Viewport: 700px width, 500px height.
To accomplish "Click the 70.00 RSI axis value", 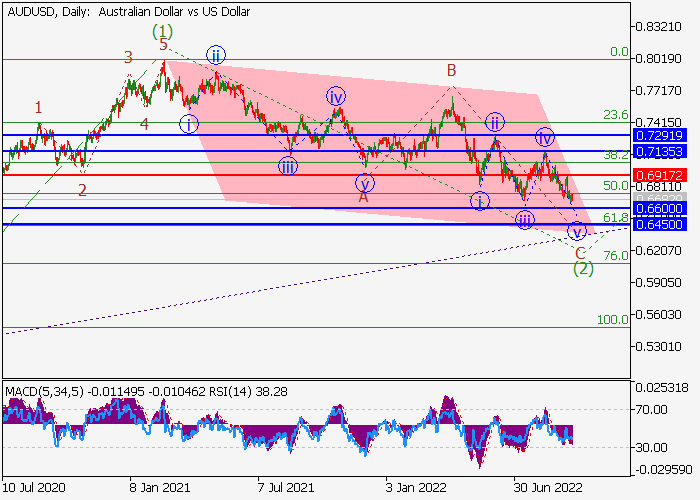I will tap(655, 409).
